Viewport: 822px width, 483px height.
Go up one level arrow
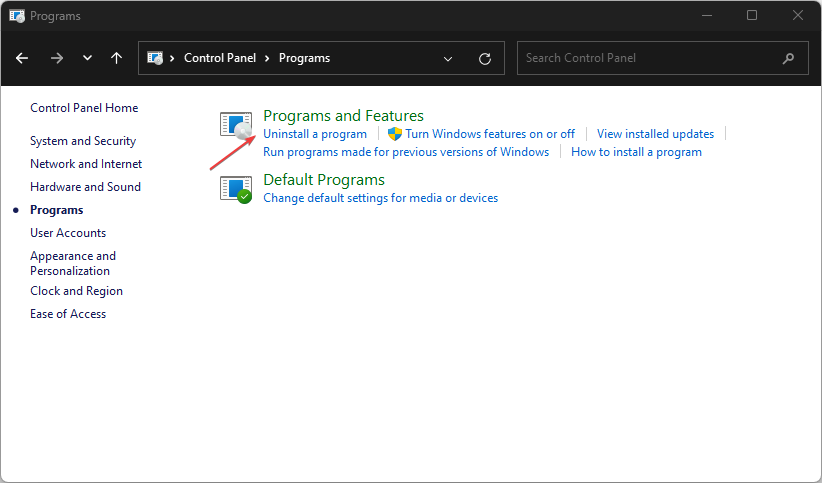click(116, 58)
